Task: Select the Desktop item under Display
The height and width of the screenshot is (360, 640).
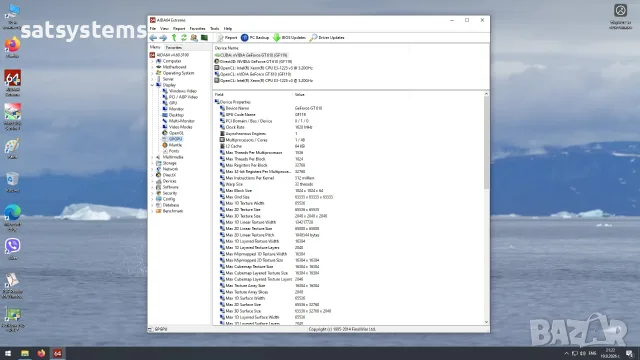Action: tap(176, 115)
